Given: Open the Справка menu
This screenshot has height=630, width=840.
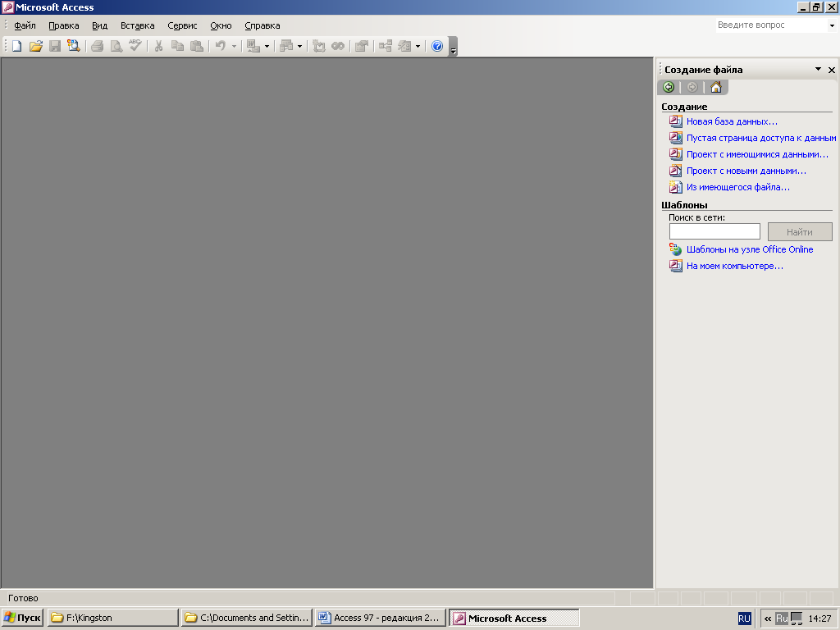Looking at the screenshot, I should [x=262, y=25].
